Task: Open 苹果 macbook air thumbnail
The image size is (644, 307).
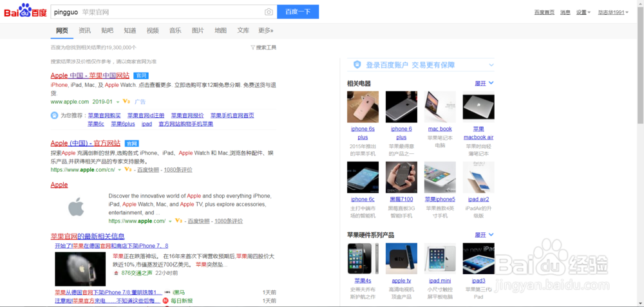Action: pos(478,107)
